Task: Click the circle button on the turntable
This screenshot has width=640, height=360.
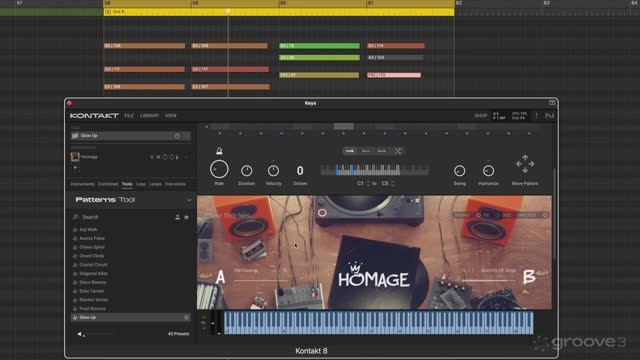Action: click(322, 213)
